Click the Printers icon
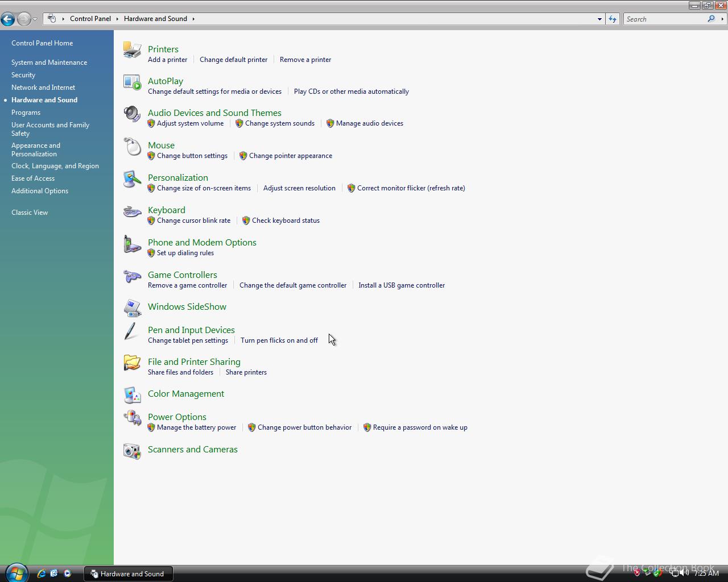This screenshot has width=728, height=582. [x=132, y=51]
